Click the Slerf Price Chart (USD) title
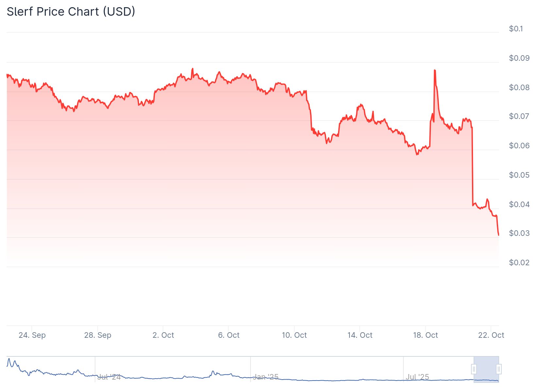This screenshot has width=537, height=392. tap(71, 11)
